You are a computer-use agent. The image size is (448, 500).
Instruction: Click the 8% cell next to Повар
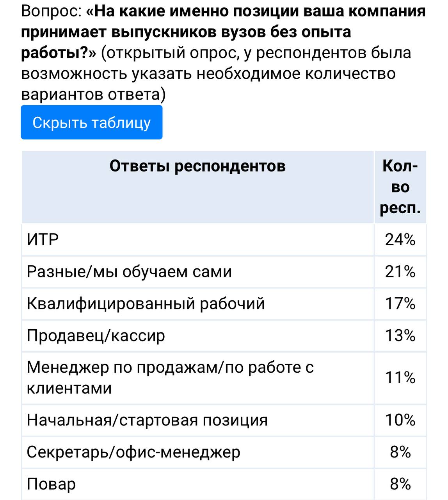(x=400, y=484)
